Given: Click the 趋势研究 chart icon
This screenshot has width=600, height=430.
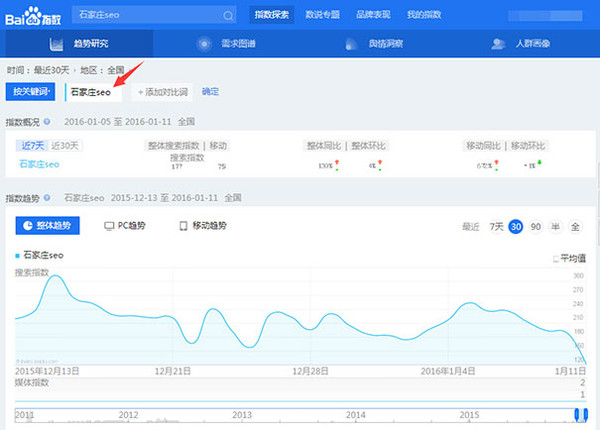Looking at the screenshot, I should 57,44.
